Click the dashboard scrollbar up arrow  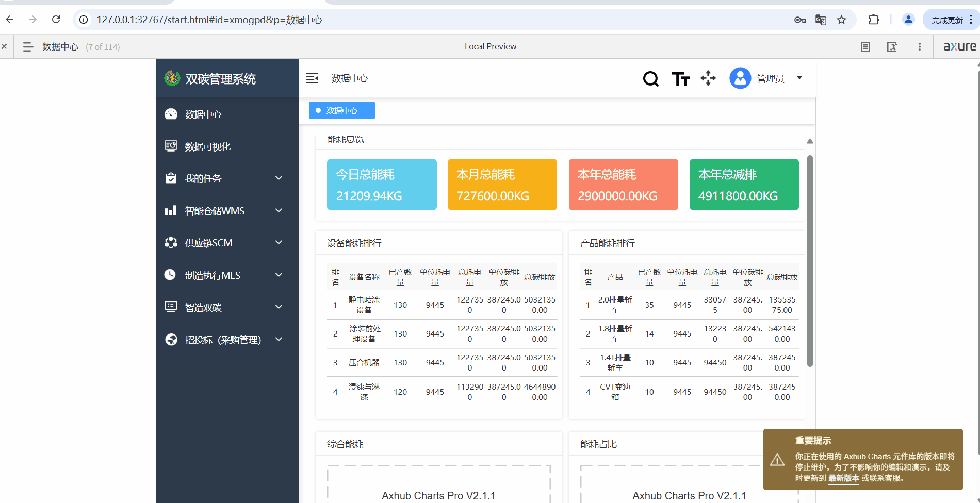810,141
